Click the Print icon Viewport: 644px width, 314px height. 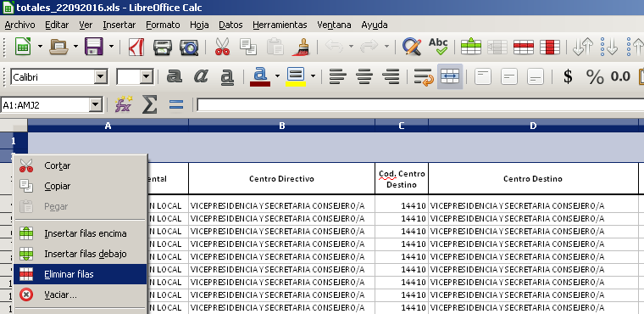coord(163,47)
